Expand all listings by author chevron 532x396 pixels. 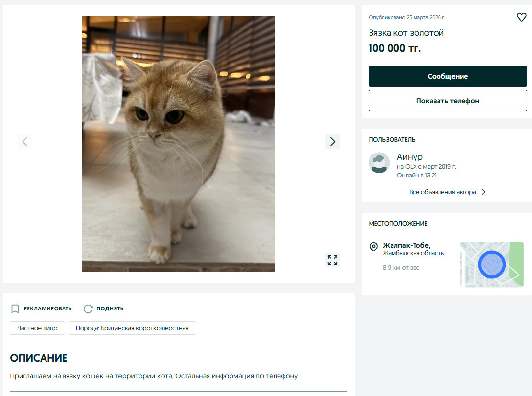click(483, 192)
